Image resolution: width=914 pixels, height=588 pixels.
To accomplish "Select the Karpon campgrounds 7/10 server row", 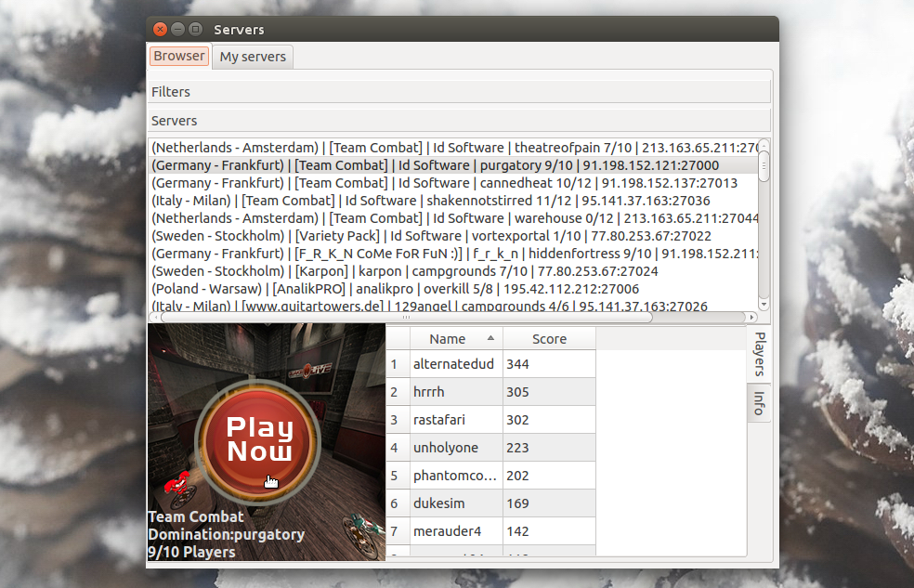I will tap(454, 271).
